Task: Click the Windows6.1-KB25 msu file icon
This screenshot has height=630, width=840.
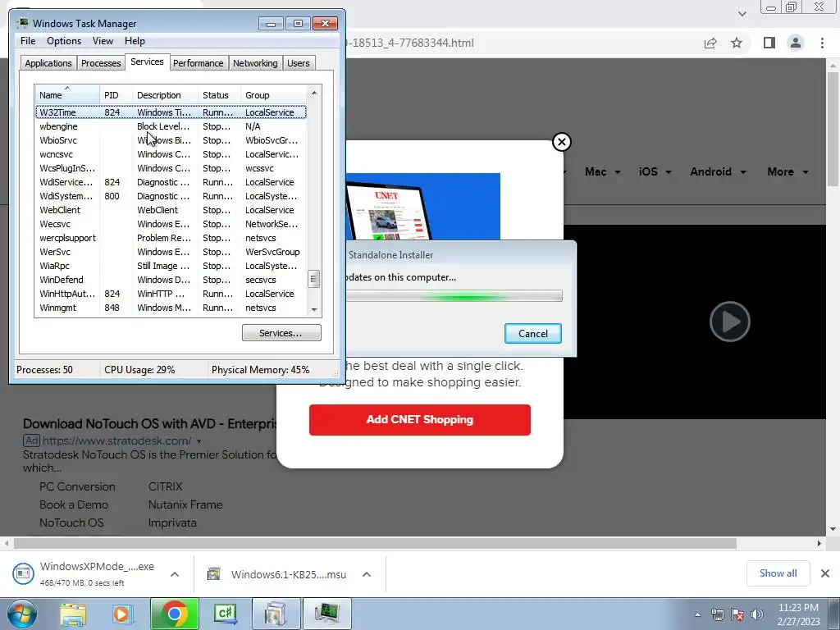Action: 214,573
